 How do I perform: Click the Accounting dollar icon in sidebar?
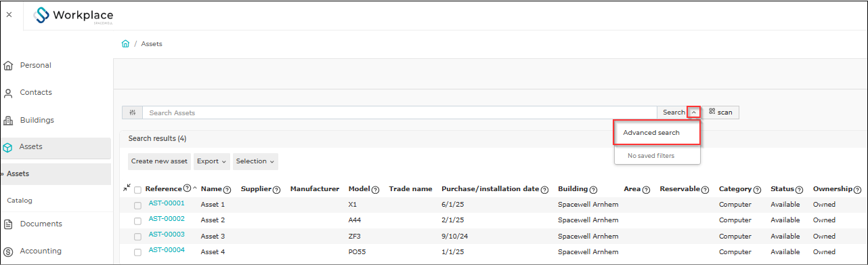(x=8, y=251)
